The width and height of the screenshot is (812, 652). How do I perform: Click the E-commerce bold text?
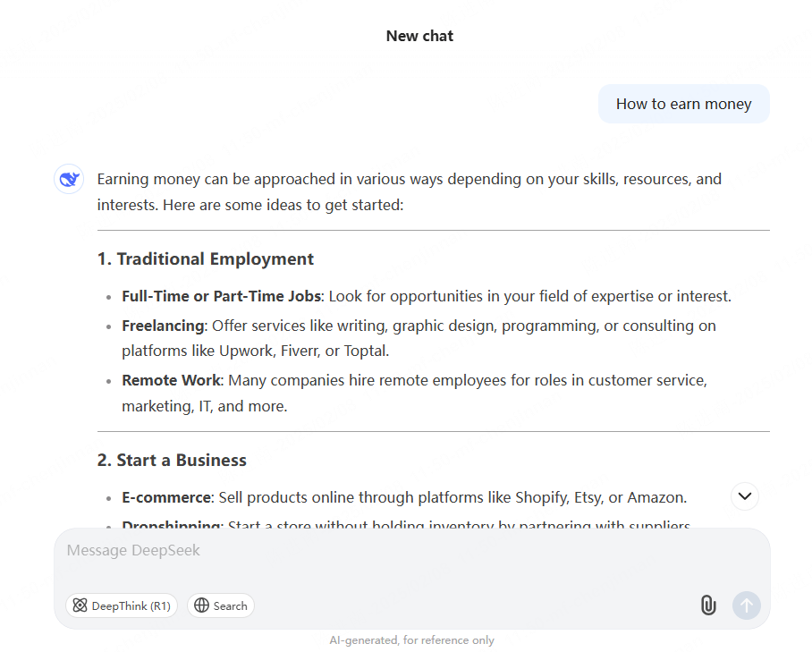(166, 497)
